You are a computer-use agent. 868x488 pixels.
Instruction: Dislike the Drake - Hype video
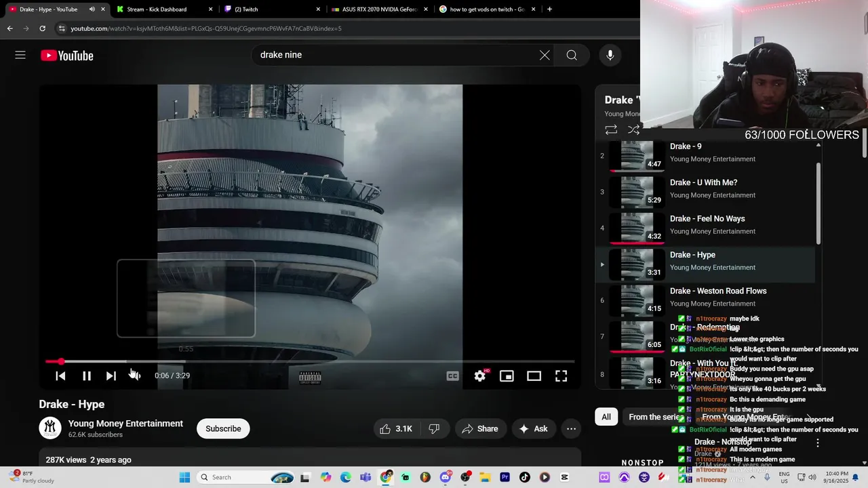435,428
